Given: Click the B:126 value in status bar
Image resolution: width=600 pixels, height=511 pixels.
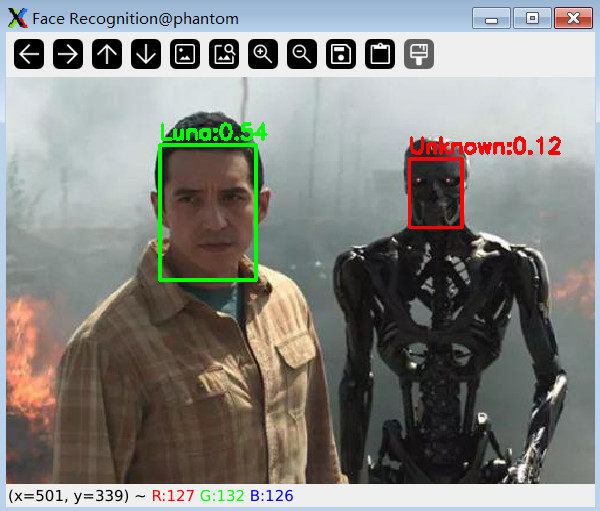Looking at the screenshot, I should pos(272,496).
